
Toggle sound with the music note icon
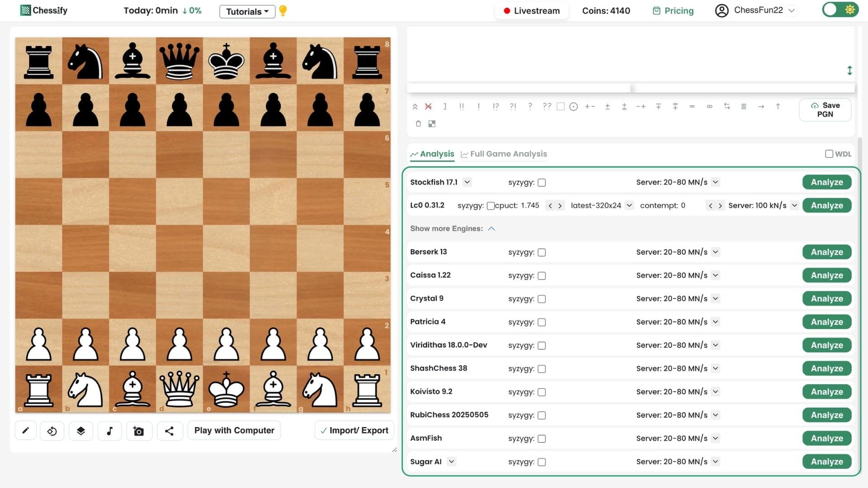[x=109, y=431]
